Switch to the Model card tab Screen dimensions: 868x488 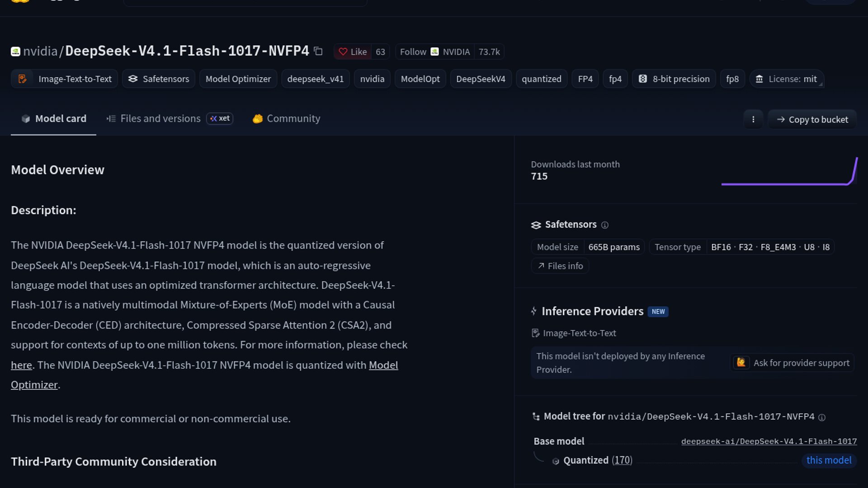click(53, 118)
